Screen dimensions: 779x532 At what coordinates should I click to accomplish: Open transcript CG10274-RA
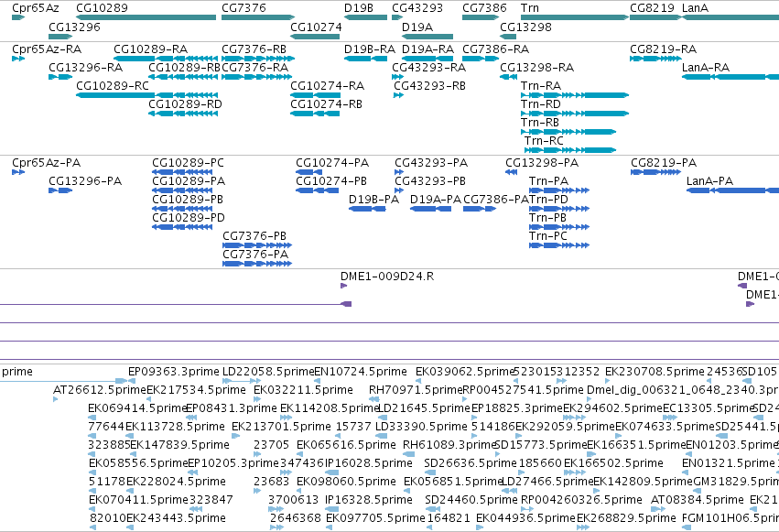(x=315, y=95)
